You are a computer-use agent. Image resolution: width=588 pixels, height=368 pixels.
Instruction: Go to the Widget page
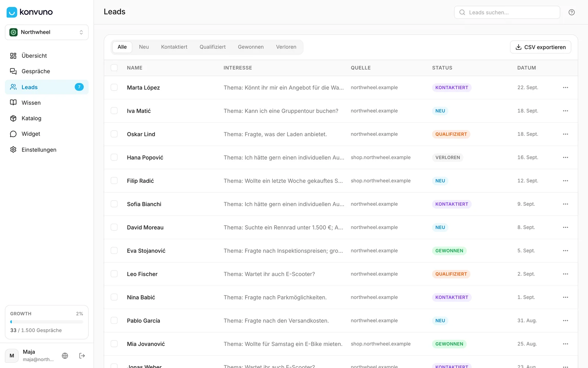[x=47, y=134]
